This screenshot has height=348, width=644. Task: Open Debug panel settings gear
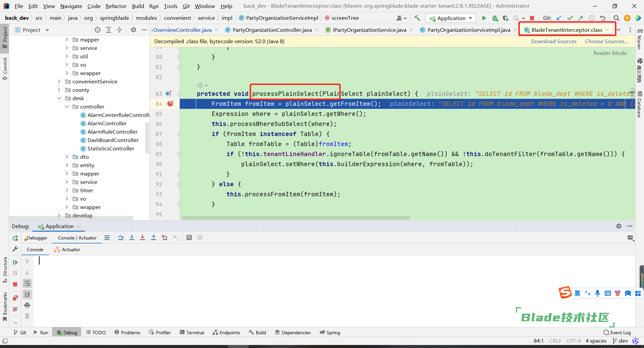(619, 226)
